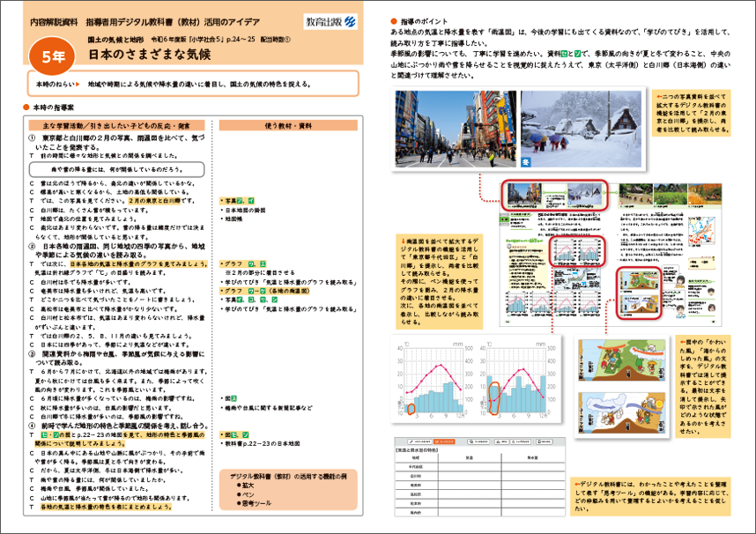Viewport: 756px width, 534px height.
Task: Click the subtitle 国土の気候と地形
Action: click(115, 40)
